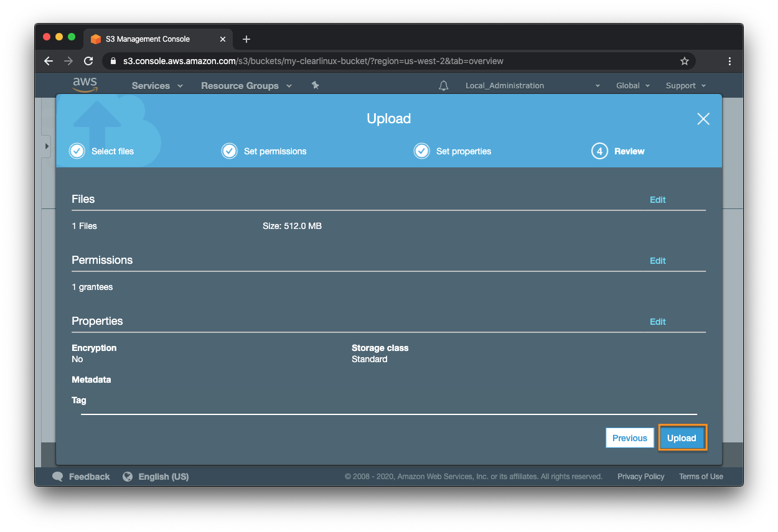This screenshot has width=778, height=532.
Task: Click the site lock icon
Action: tap(113, 61)
